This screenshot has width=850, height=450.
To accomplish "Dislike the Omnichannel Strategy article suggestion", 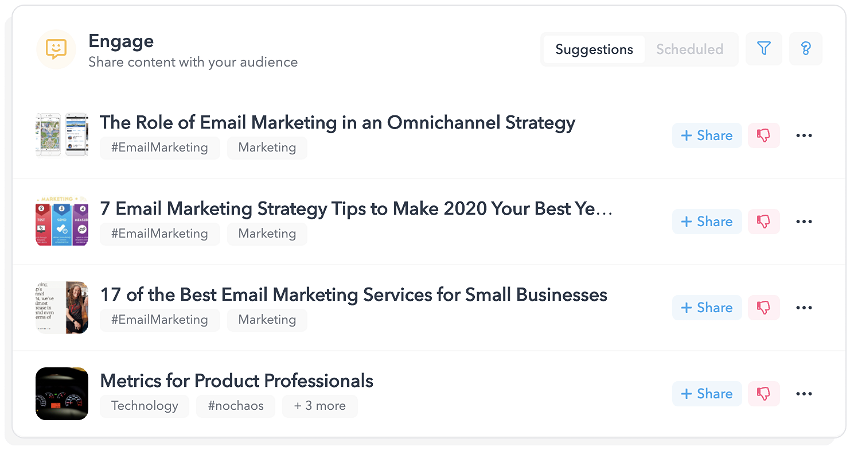I will click(x=763, y=136).
